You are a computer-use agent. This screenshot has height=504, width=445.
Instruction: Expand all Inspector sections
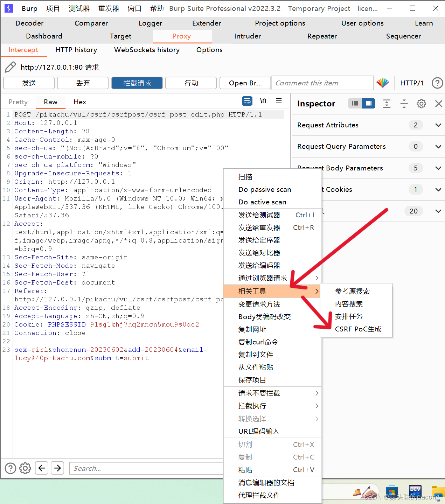click(387, 104)
